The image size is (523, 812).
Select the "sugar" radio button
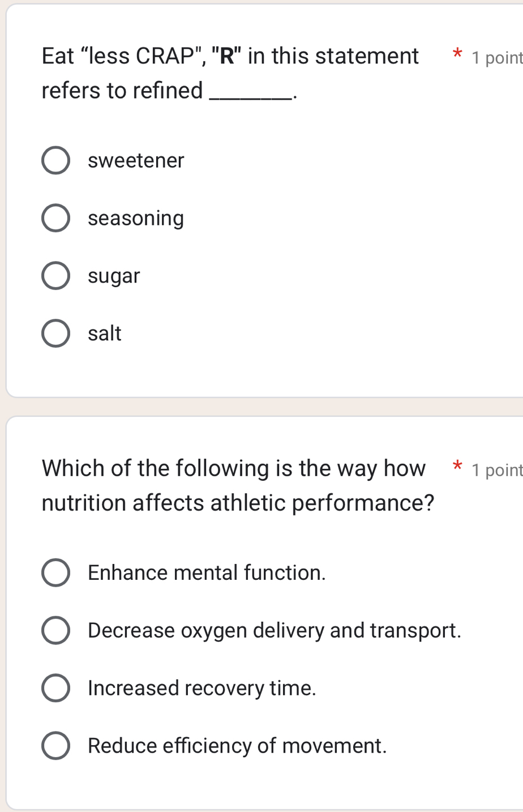pos(55,275)
